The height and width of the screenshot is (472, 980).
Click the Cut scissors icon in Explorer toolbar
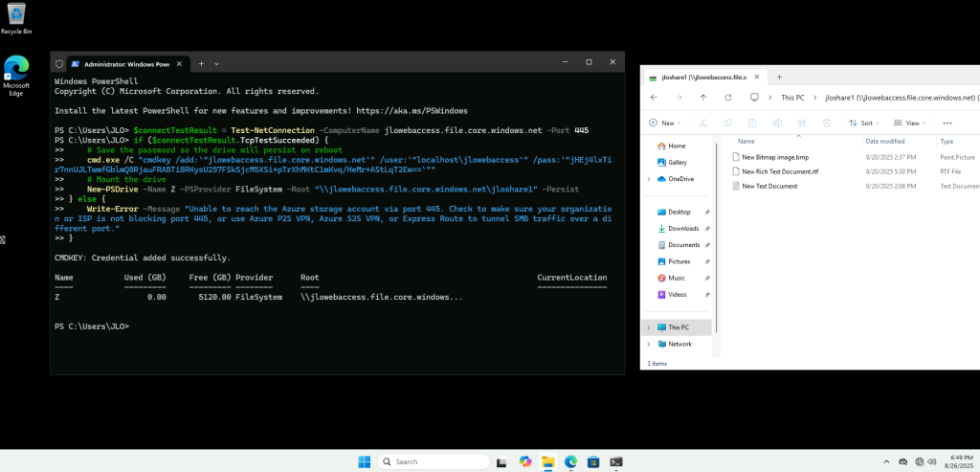[x=702, y=124]
